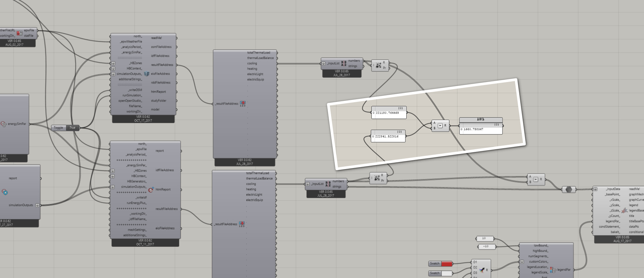Select the white color Swatch
The image size is (644, 278).
click(x=446, y=273)
